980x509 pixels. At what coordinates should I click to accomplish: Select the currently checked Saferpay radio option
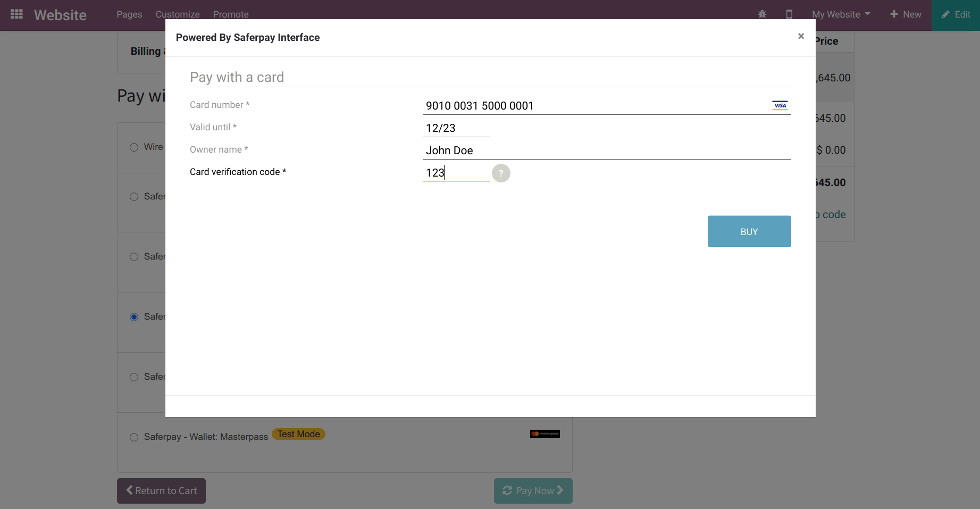tap(134, 317)
